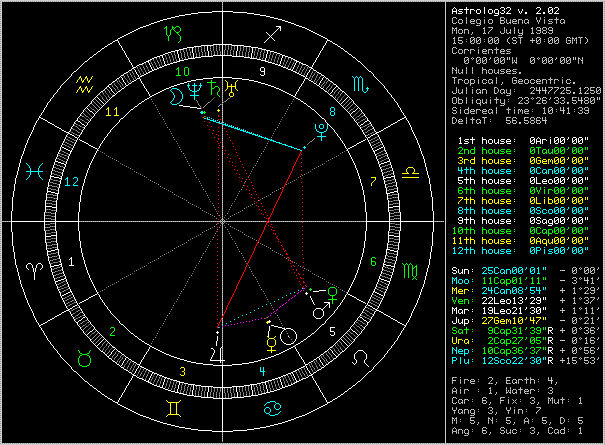Click the 1st house 0Ari00'00" row
This screenshot has width=605, height=445.
click(523, 140)
